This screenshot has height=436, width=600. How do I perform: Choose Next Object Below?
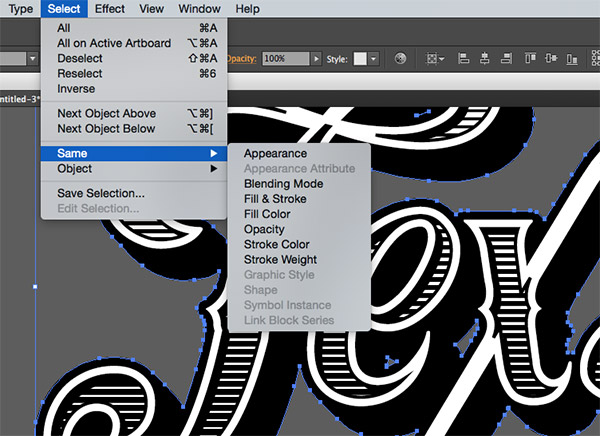134,129
